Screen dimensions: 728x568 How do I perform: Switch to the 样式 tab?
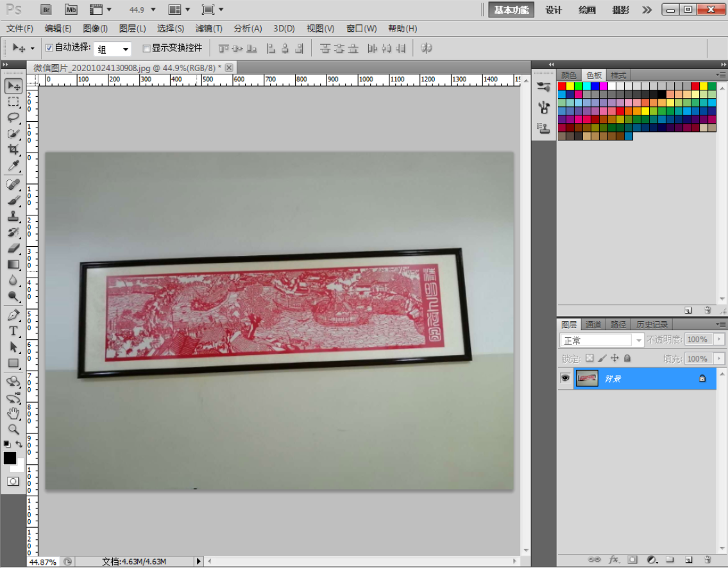tap(618, 75)
